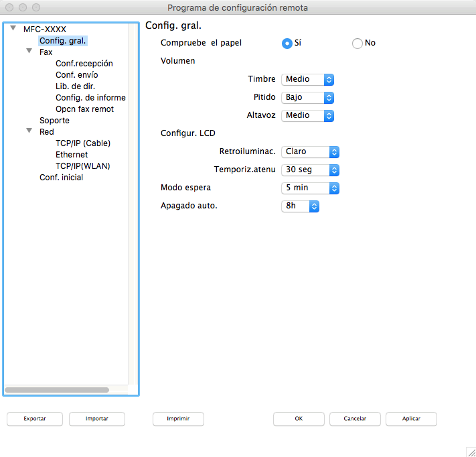Select Soporte in the tree

[x=54, y=121]
